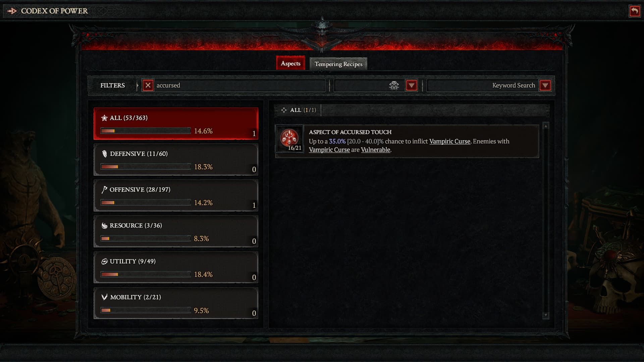Click the Filters arrow expander
644x362 pixels.
pyautogui.click(x=136, y=85)
